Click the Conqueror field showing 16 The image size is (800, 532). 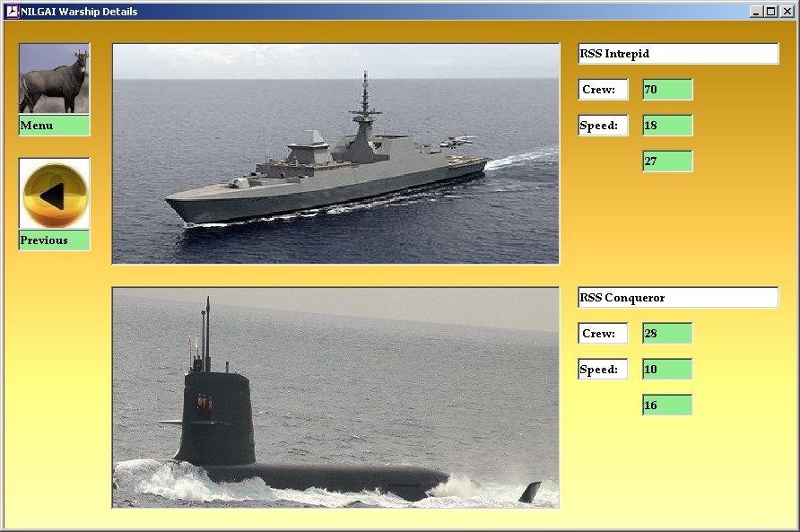(x=667, y=406)
